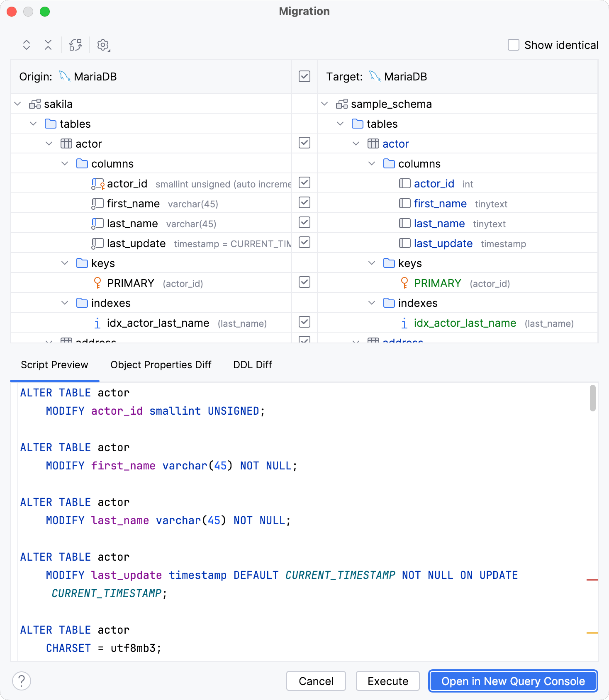The image size is (609, 700).
Task: Click the Collapse All toolbar icon
Action: coord(48,45)
